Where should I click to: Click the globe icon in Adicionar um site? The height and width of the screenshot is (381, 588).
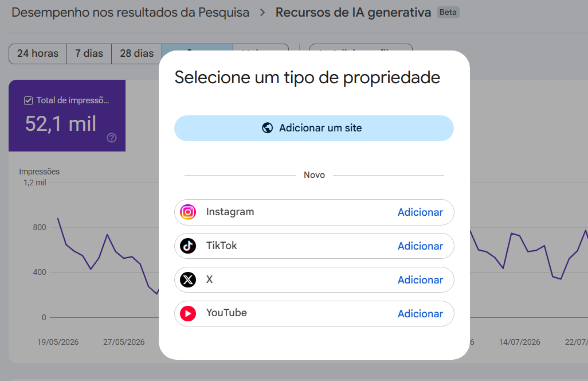pyautogui.click(x=268, y=128)
